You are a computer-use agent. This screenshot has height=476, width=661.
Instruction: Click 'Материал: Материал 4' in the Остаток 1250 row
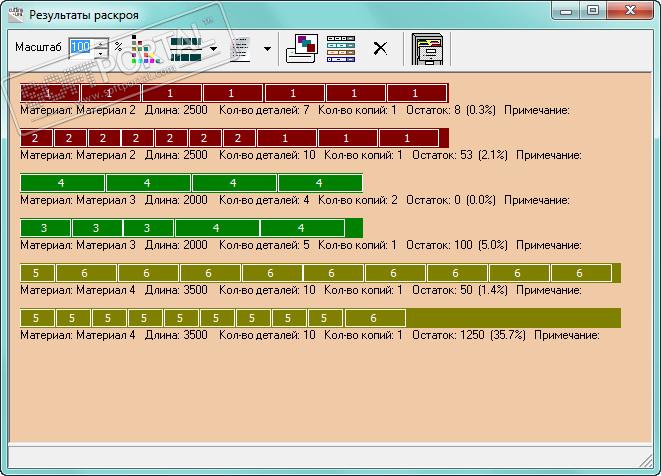point(78,335)
